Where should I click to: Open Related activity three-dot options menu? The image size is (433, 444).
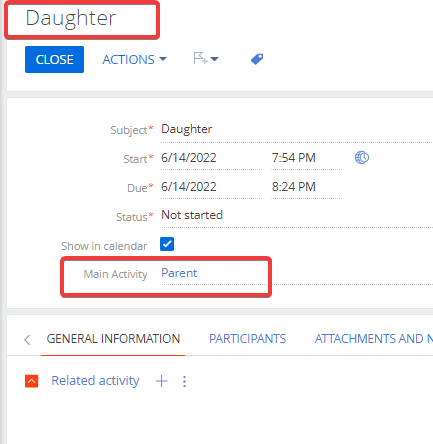pos(184,381)
